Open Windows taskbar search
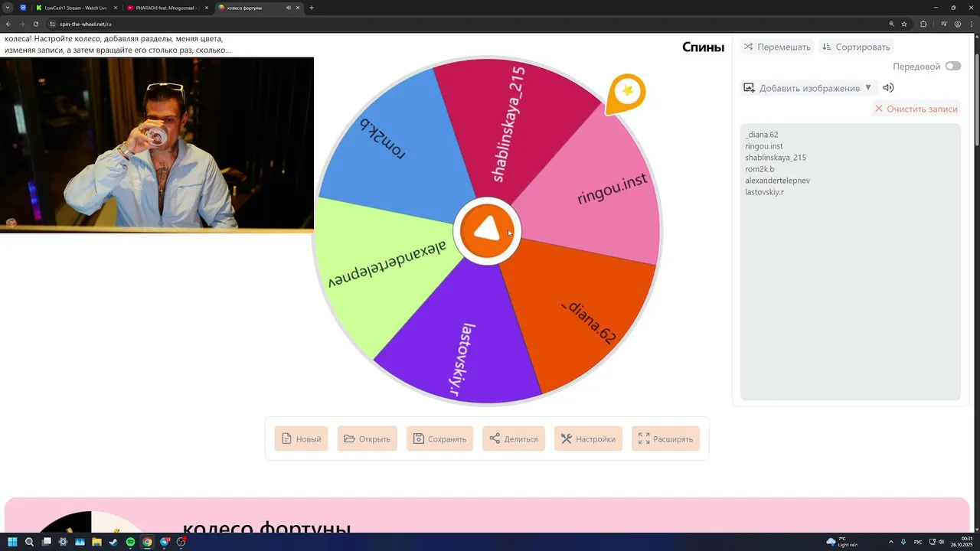This screenshot has height=551, width=980. (x=29, y=542)
